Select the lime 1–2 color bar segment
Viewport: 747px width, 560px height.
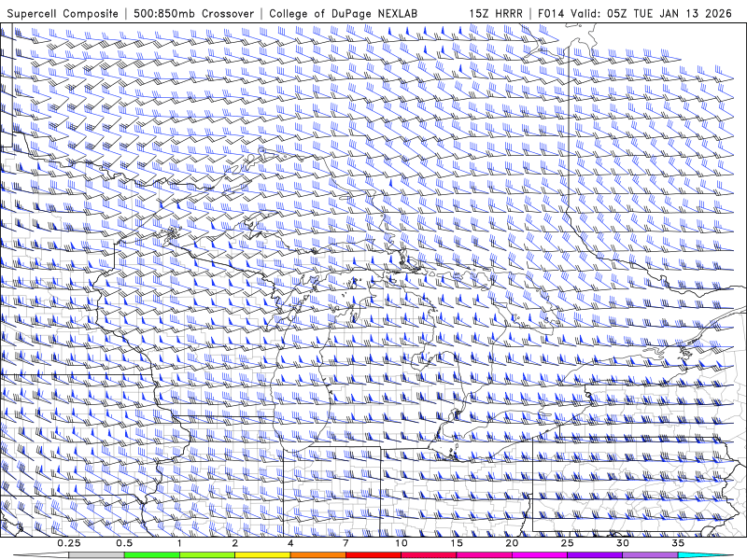click(207, 555)
